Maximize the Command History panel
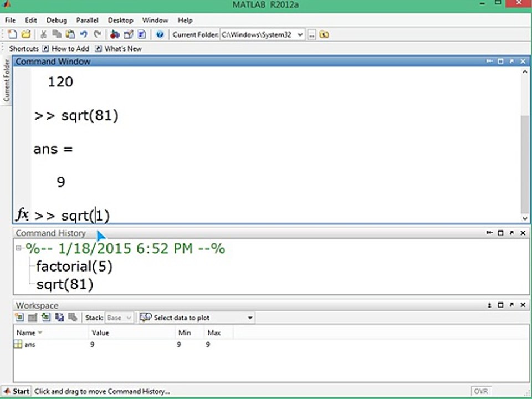Screen dimensions: 532x399 tap(500, 233)
